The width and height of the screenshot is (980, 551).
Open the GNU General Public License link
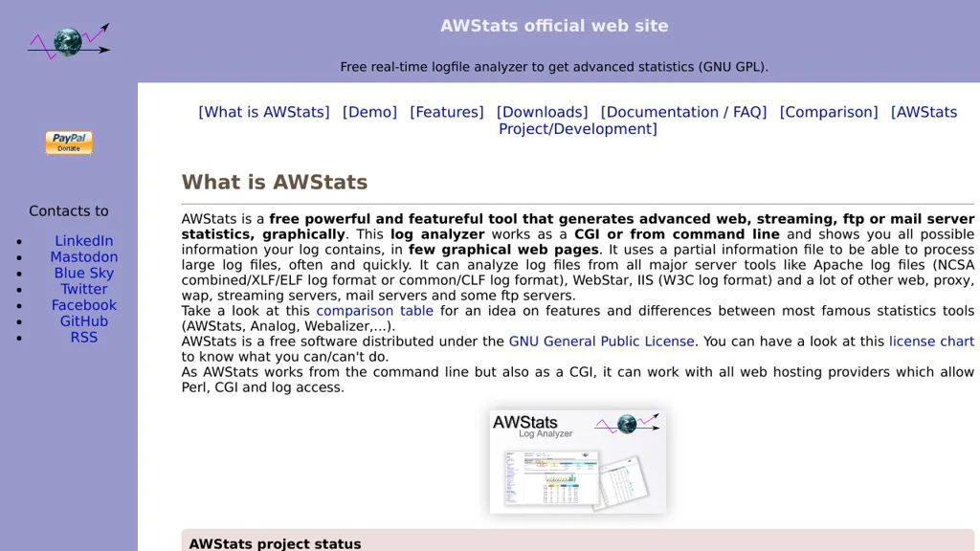click(x=601, y=342)
